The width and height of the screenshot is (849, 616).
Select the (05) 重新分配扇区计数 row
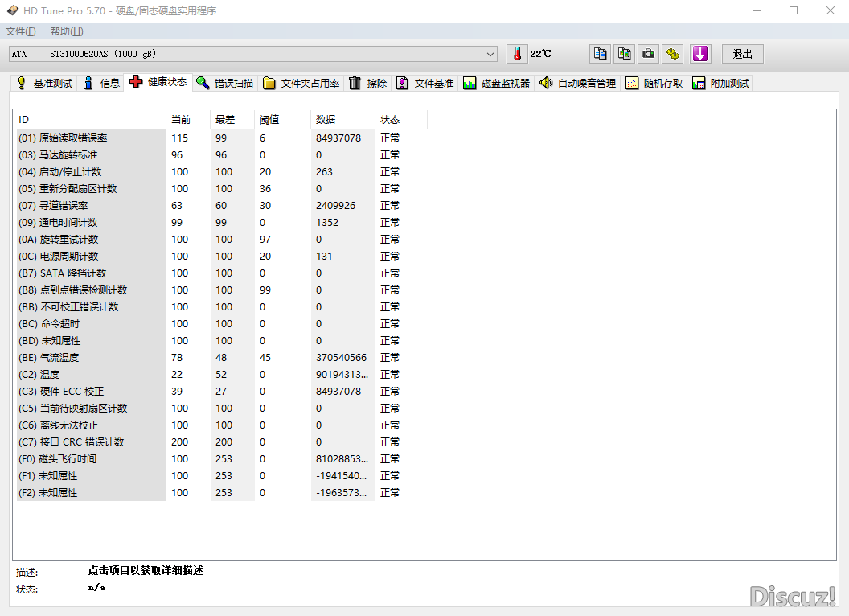click(x=78, y=189)
